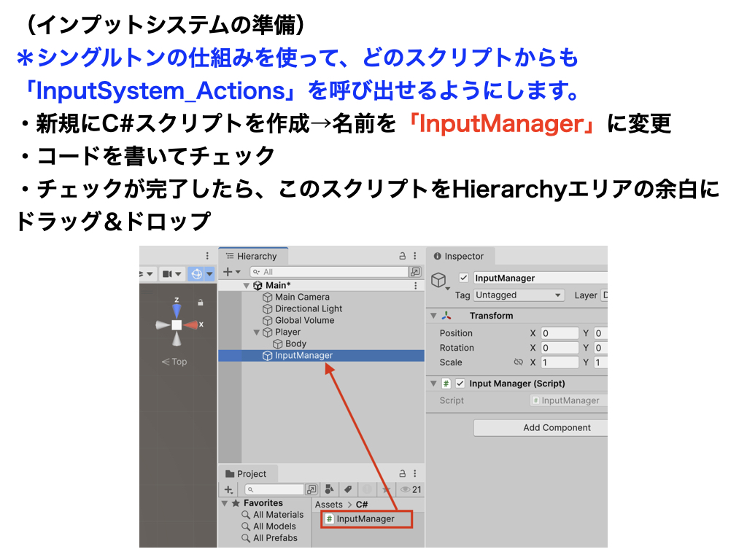Click the Position Y field
Viewport: 747px width, 560px height.
pyautogui.click(x=601, y=333)
